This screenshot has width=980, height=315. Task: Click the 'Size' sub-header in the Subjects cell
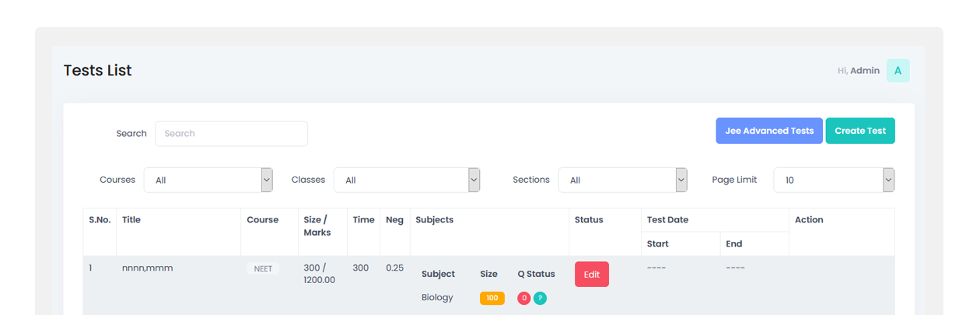pyautogui.click(x=488, y=275)
